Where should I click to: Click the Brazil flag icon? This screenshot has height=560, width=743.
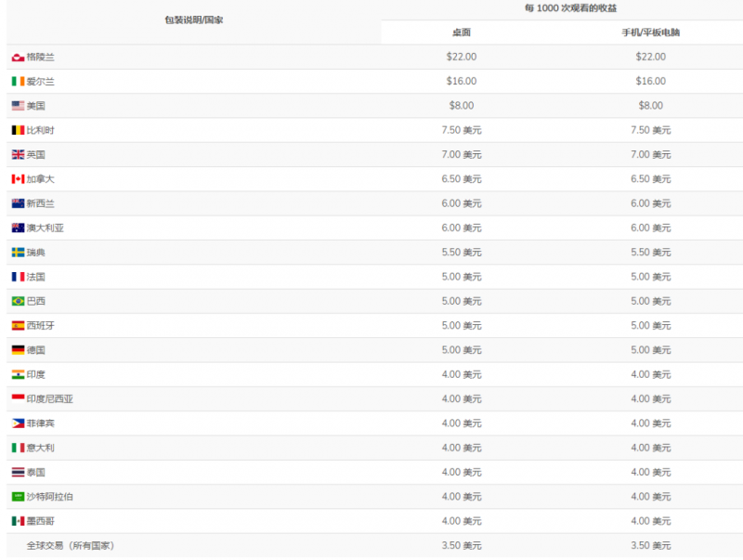point(18,301)
